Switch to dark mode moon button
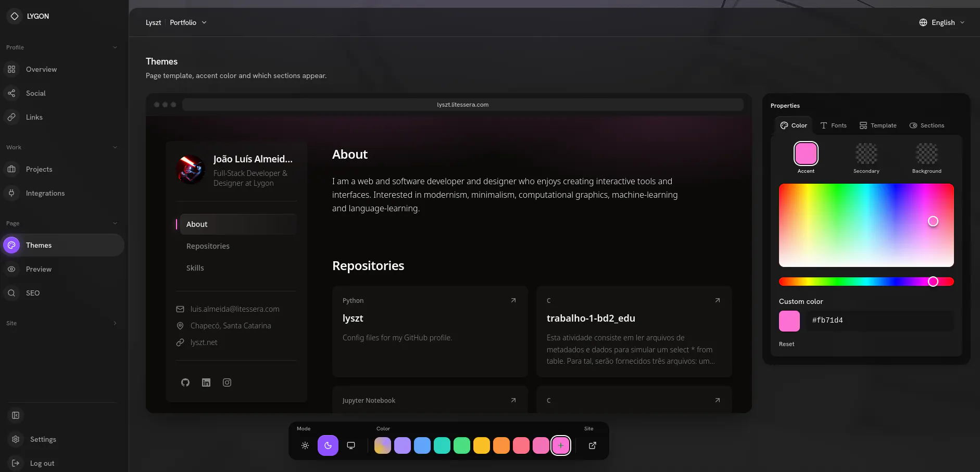980x472 pixels. (x=328, y=445)
